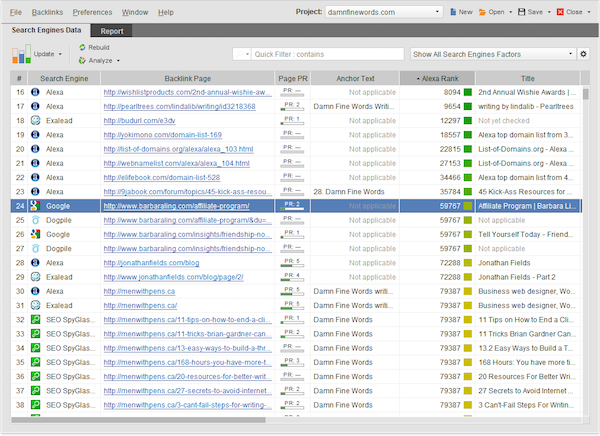Click the Rebuild icon in toolbar
The height and width of the screenshot is (436, 600).
[81, 47]
